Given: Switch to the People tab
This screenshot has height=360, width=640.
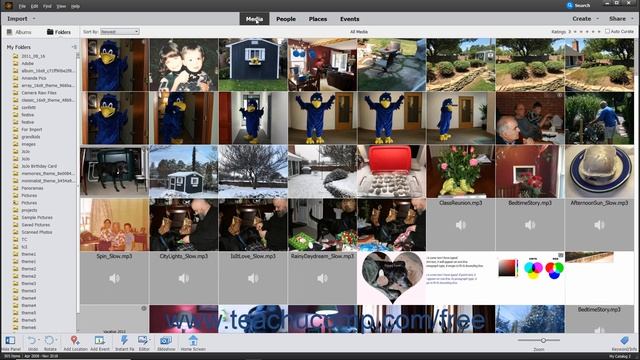Looking at the screenshot, I should pos(286,19).
